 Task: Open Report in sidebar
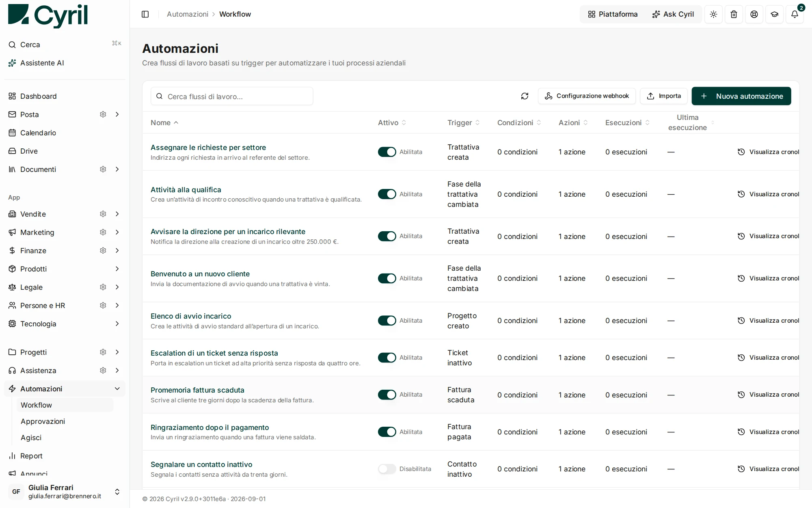(65, 456)
